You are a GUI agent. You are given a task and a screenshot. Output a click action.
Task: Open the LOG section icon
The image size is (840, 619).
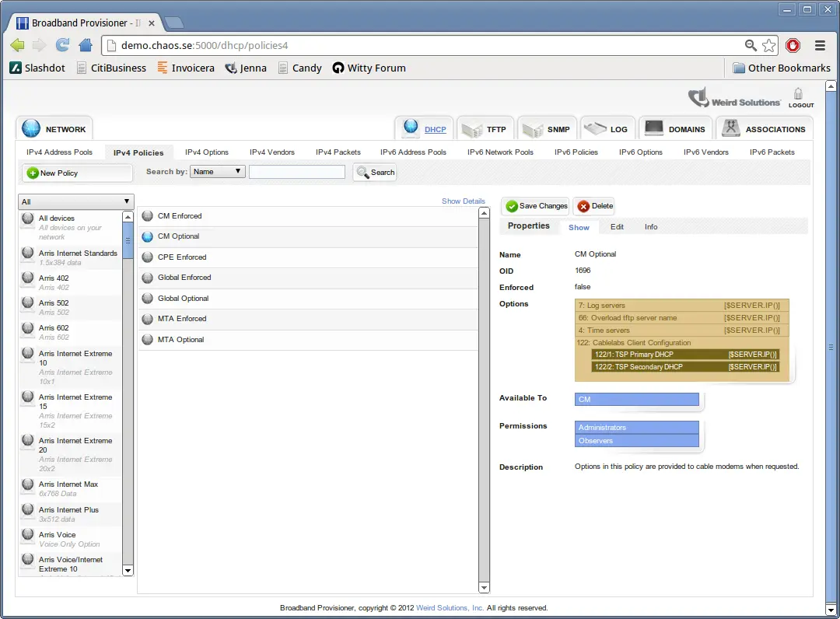595,128
